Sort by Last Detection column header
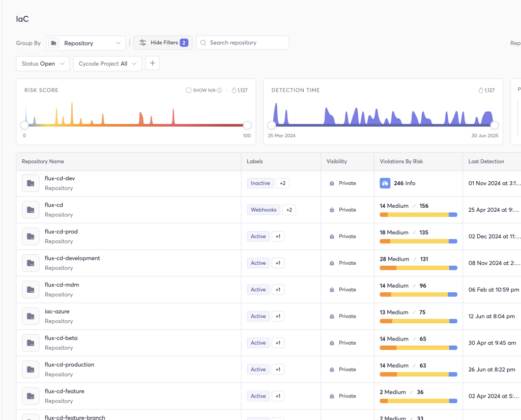The image size is (521, 420). tap(486, 161)
